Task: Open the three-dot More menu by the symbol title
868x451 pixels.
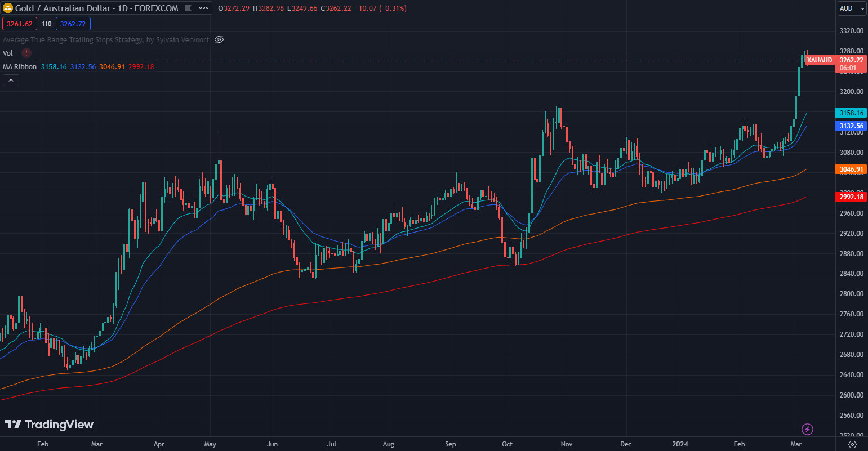Action: point(204,8)
